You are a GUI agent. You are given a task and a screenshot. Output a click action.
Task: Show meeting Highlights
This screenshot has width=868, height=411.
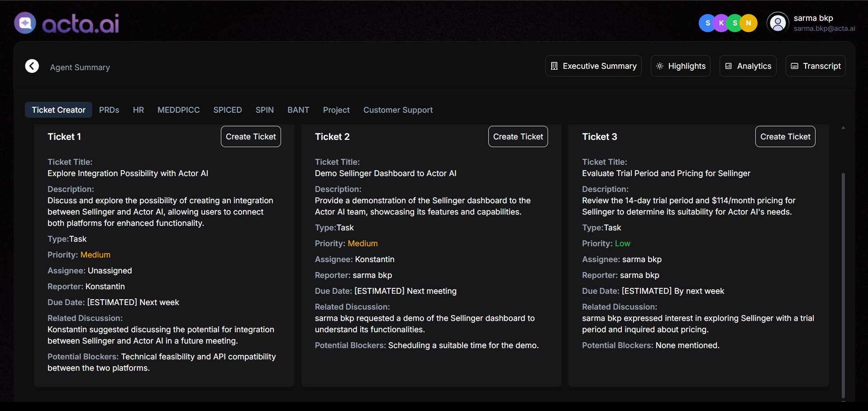coord(681,66)
